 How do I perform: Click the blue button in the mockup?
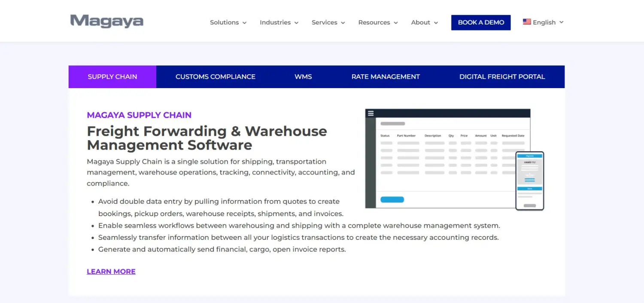392,199
